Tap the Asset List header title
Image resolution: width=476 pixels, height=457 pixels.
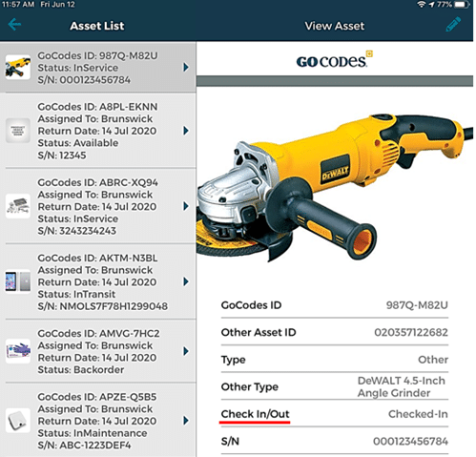coord(97,26)
